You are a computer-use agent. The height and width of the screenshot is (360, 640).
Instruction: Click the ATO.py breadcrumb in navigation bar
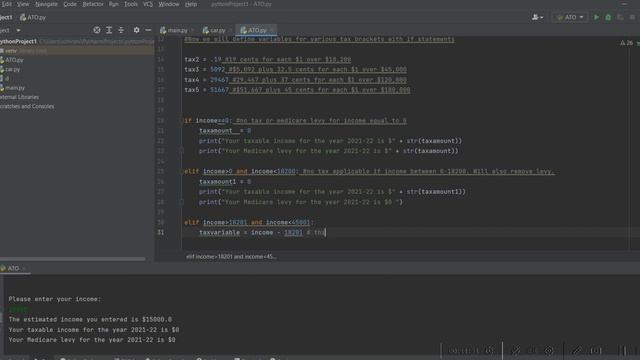pos(33,18)
